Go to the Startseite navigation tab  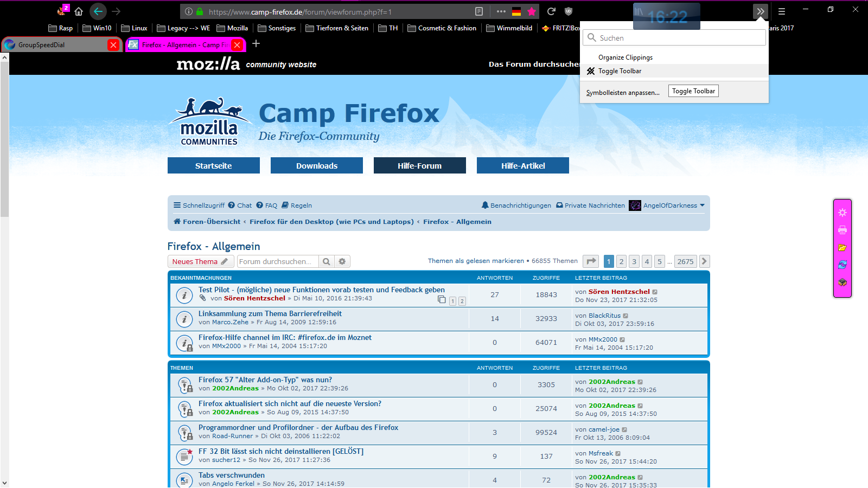point(214,165)
